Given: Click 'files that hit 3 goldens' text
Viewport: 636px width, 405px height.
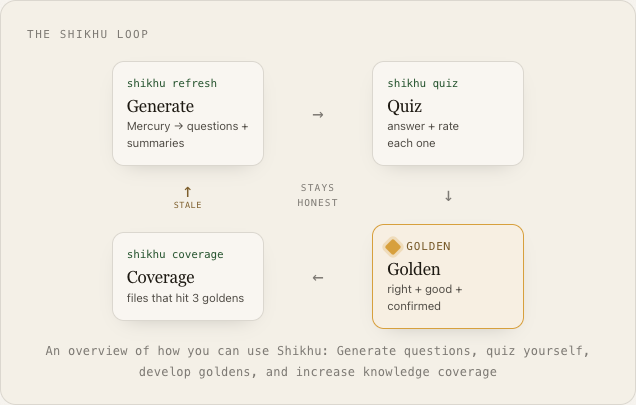Looking at the screenshot, I should click(185, 298).
